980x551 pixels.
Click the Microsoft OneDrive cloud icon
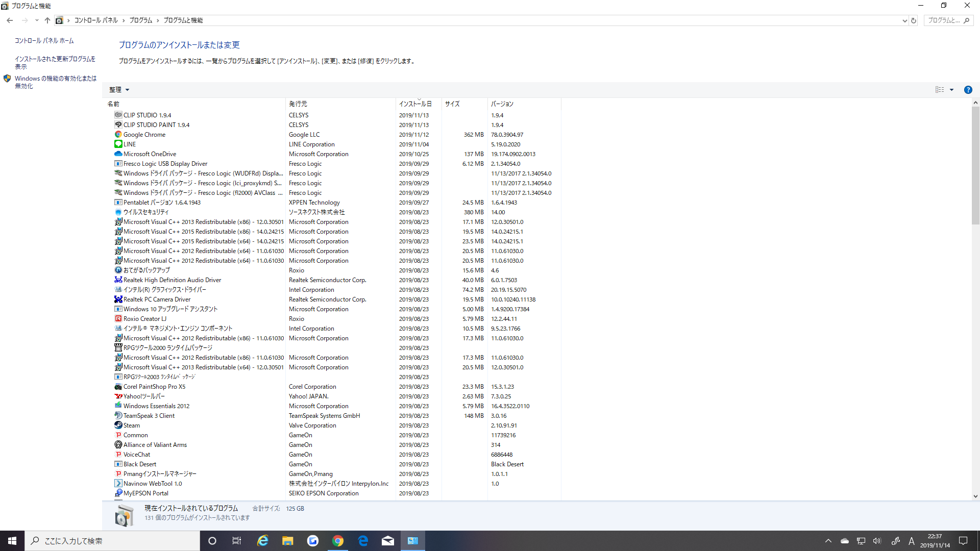coord(118,154)
